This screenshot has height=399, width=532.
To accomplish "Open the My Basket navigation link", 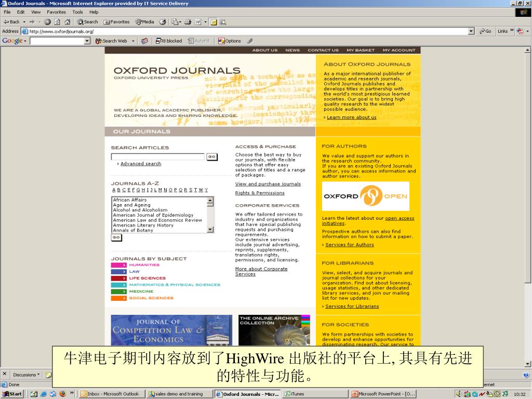I will click(361, 50).
